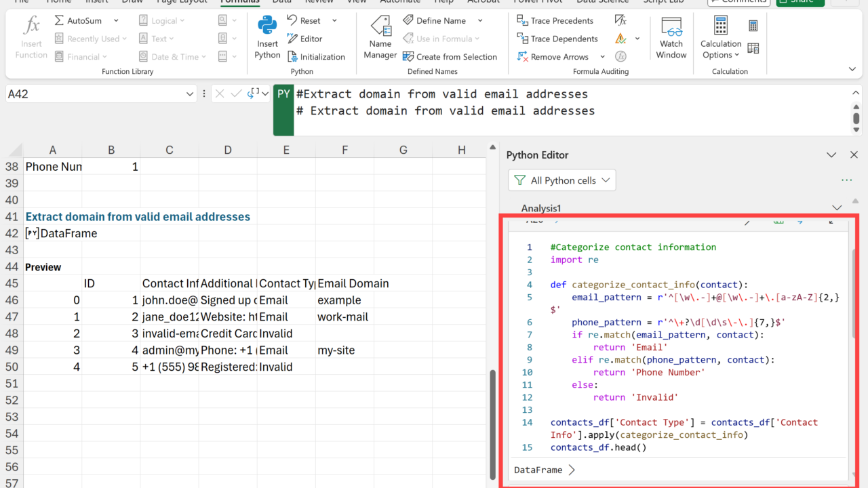Open the Python Editor from the ribbon
This screenshot has width=868, height=488.
point(304,39)
